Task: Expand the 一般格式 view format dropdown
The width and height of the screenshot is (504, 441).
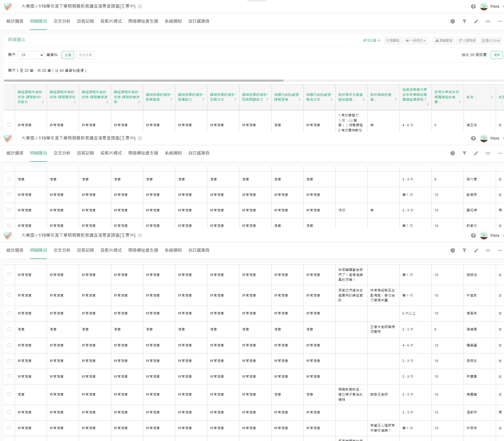Action: coord(416,41)
